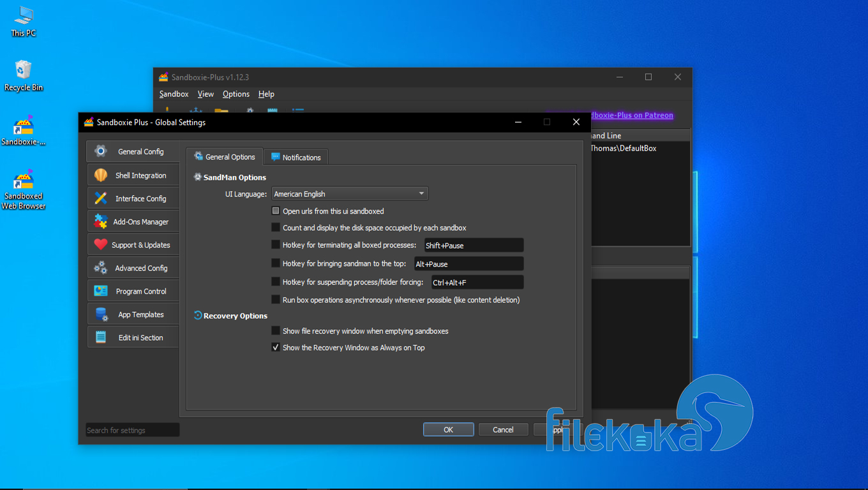Screen dimensions: 868x490
Task: Enable show file recovery window when emptying
Action: point(276,330)
